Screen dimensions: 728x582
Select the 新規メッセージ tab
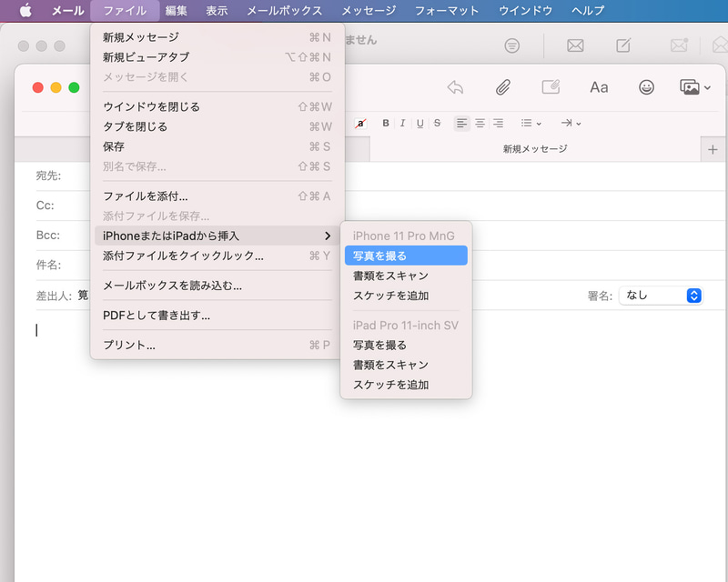click(x=535, y=149)
